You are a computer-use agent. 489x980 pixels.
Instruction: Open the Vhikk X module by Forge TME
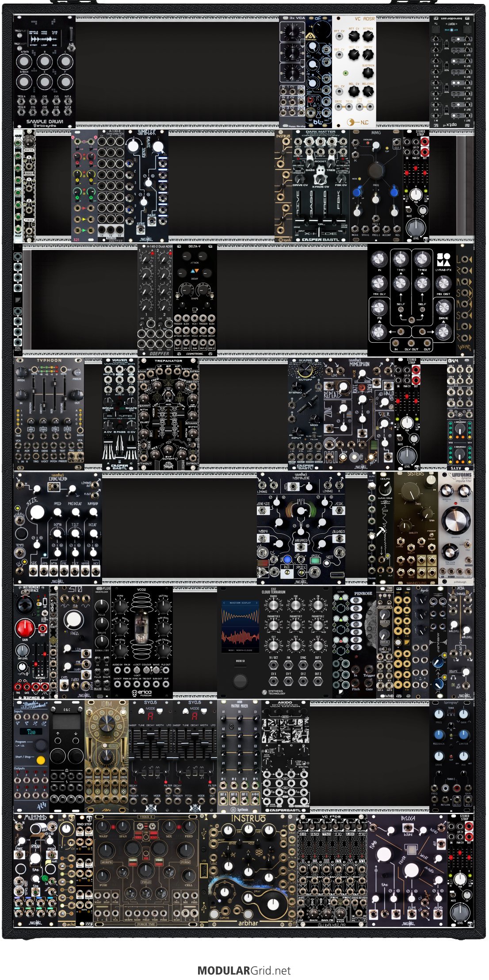(x=146, y=869)
